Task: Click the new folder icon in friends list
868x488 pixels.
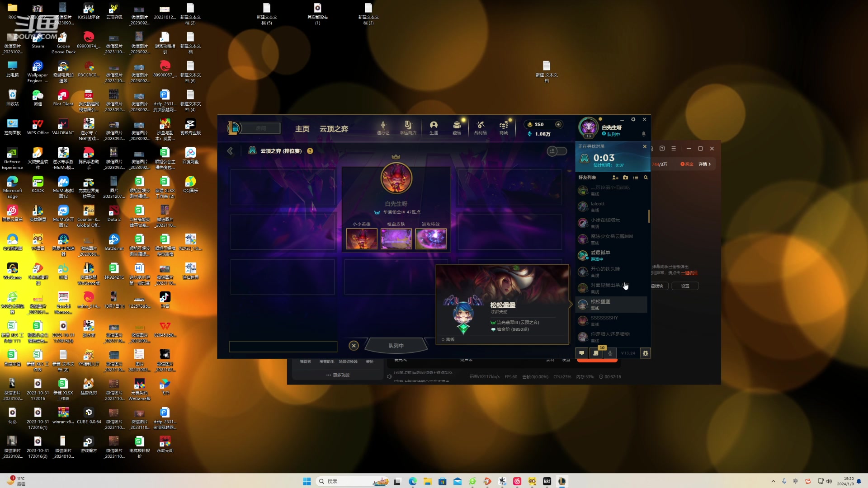Action: pyautogui.click(x=625, y=178)
